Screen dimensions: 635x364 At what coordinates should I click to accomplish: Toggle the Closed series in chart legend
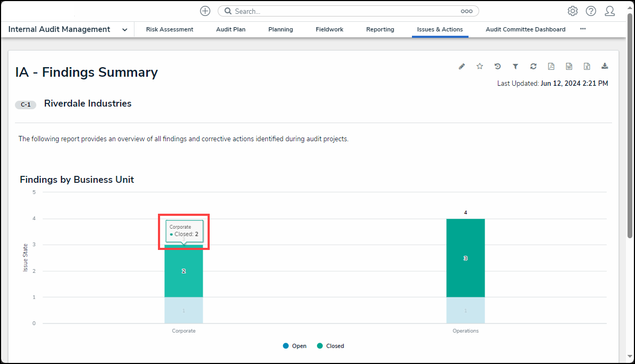point(330,346)
